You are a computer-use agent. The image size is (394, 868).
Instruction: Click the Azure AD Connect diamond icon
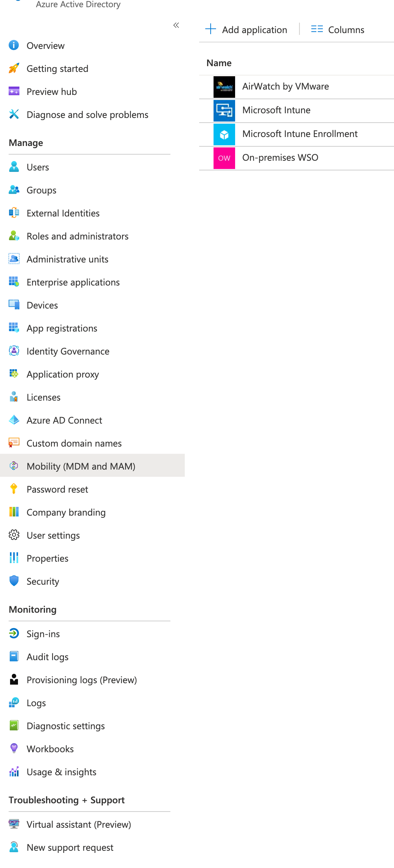pyautogui.click(x=14, y=420)
